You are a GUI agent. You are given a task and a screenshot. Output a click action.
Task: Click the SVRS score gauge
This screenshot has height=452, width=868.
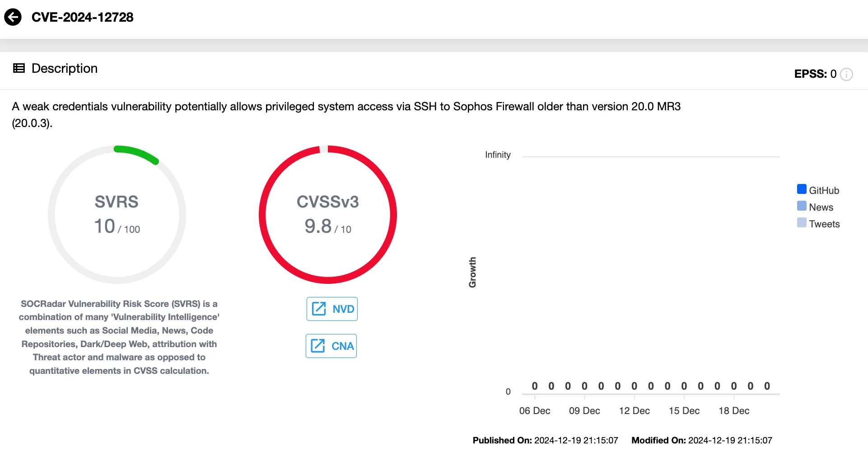pyautogui.click(x=117, y=215)
